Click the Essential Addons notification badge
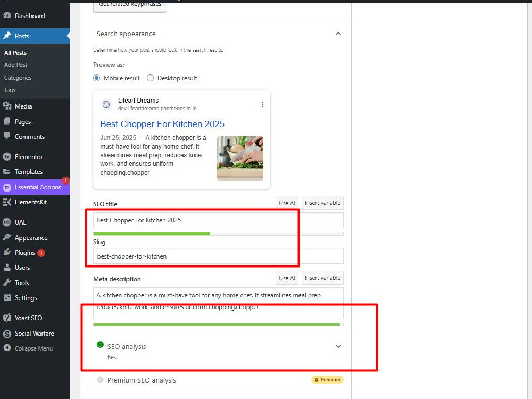This screenshot has width=532, height=399. (65, 181)
